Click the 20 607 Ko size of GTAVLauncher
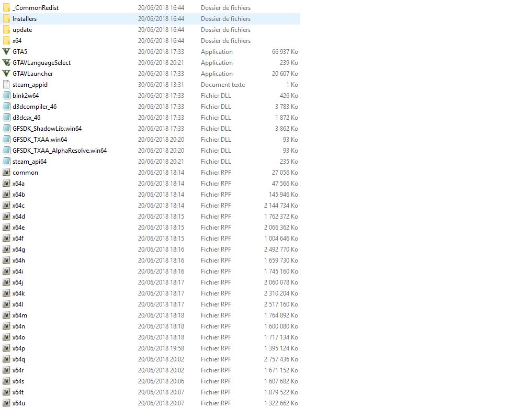 pyautogui.click(x=285, y=74)
